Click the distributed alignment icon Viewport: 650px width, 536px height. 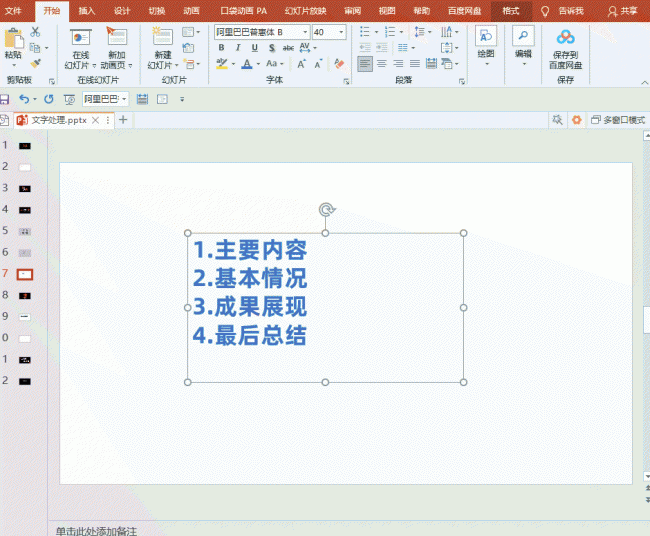(x=432, y=64)
